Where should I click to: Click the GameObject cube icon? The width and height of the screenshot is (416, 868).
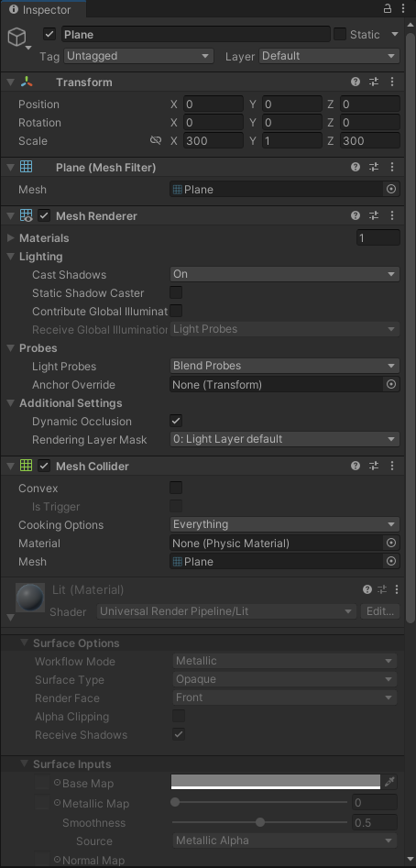click(16, 38)
